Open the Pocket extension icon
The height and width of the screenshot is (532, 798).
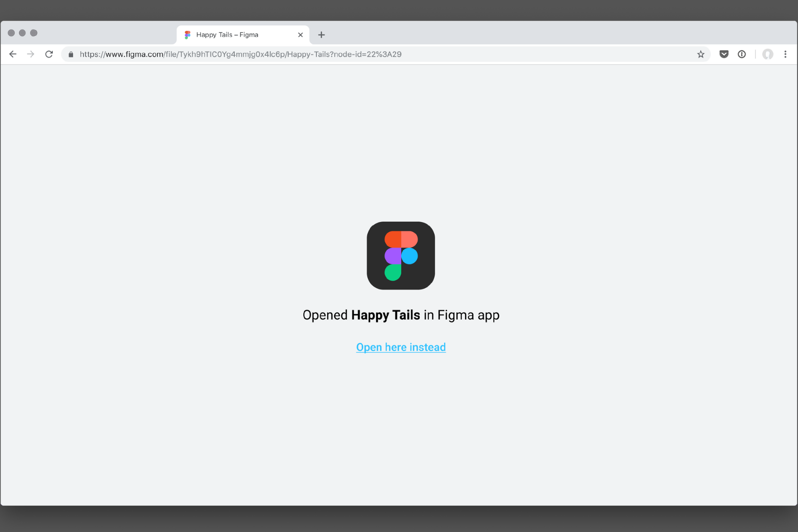tap(724, 54)
